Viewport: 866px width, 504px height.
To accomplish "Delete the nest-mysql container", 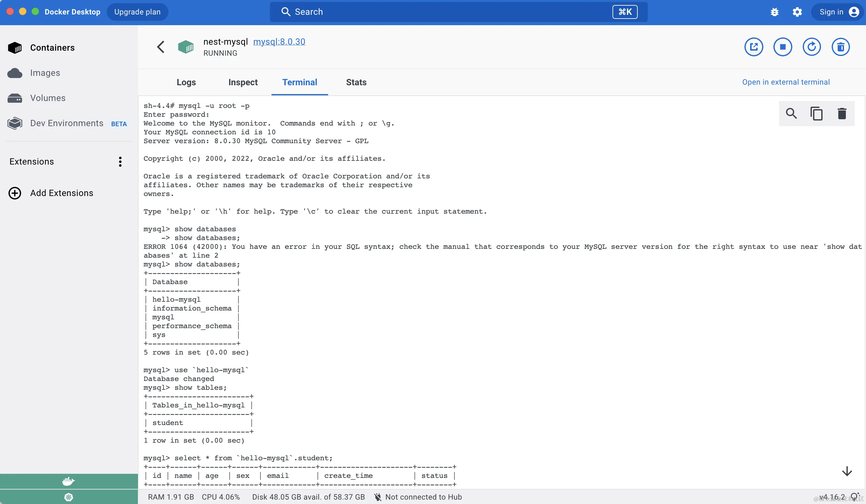I will (840, 47).
